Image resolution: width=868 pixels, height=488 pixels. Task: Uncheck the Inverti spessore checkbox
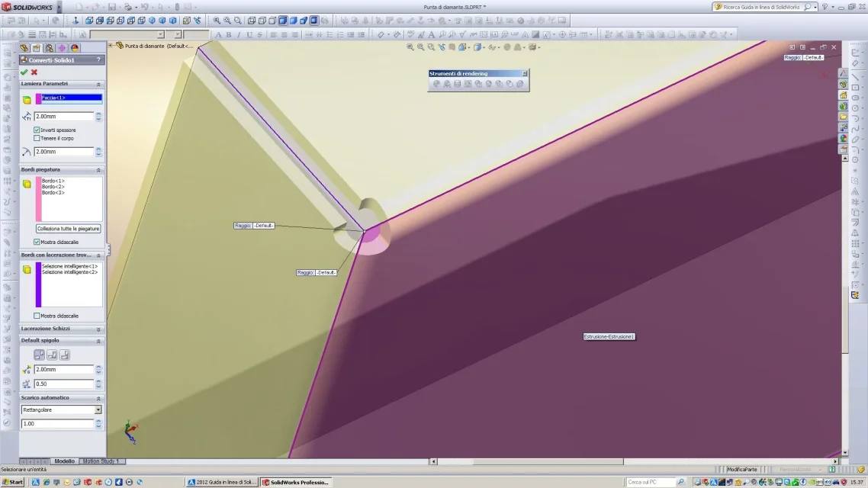[x=37, y=130]
